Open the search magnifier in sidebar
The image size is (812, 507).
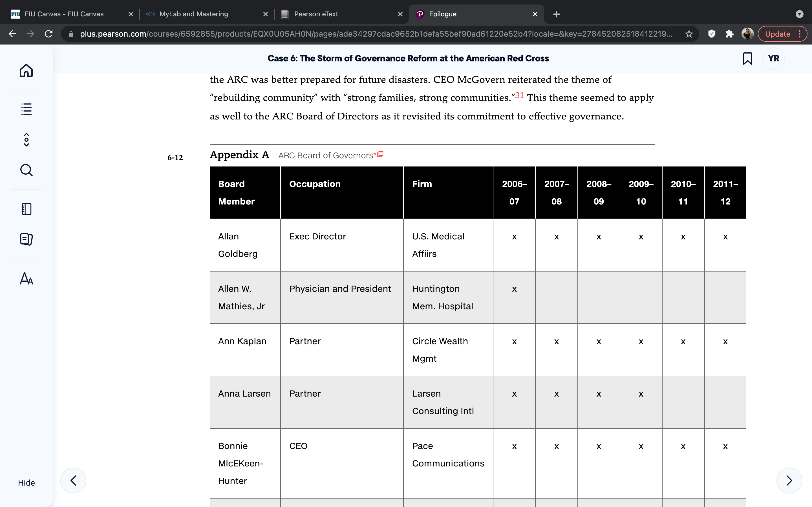click(26, 170)
